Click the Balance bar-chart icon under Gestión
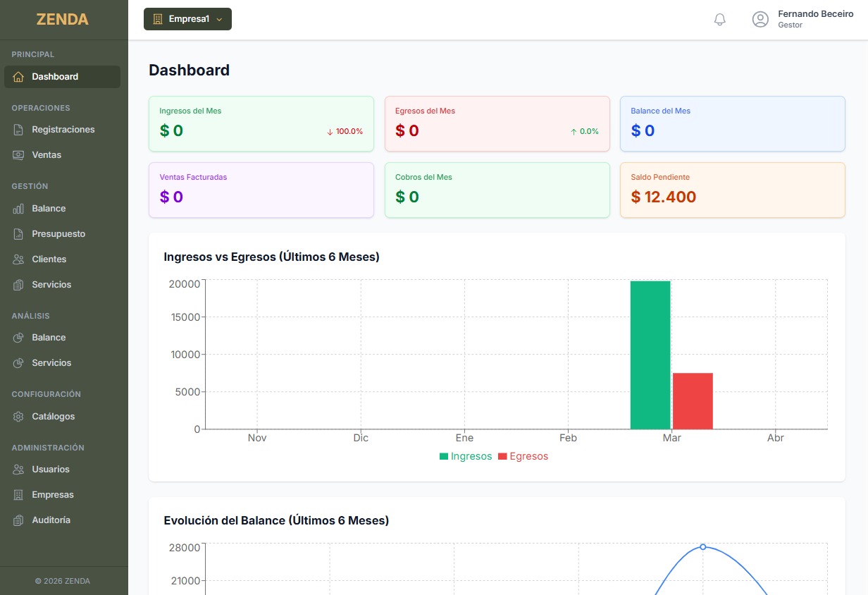The height and width of the screenshot is (595, 868). (17, 208)
